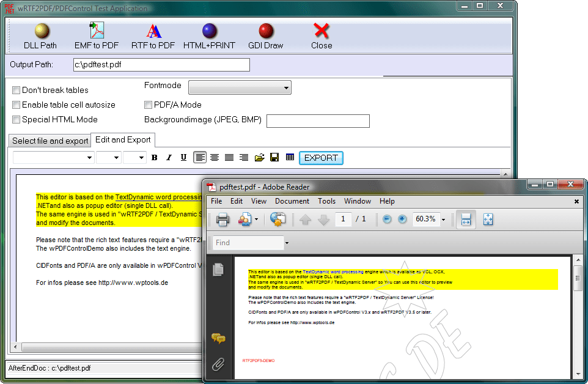Toggle bold formatting in the editor
Viewport: 588px width, 384px height.
click(154, 158)
